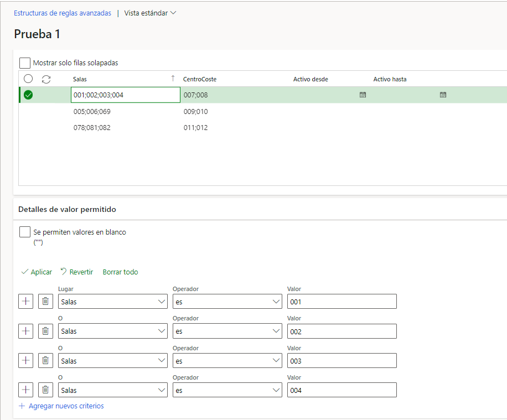The image size is (507, 420).
Task: Open Estructuras de reglas avanzadas link
Action: 63,13
